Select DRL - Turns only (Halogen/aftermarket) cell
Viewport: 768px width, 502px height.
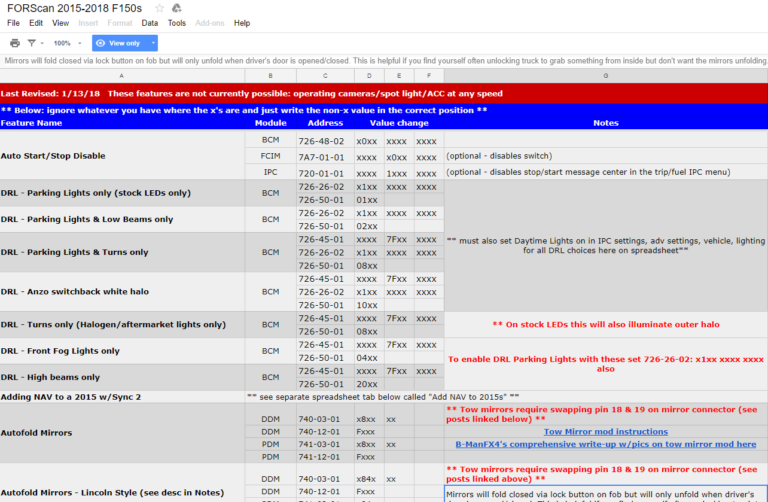click(122, 325)
